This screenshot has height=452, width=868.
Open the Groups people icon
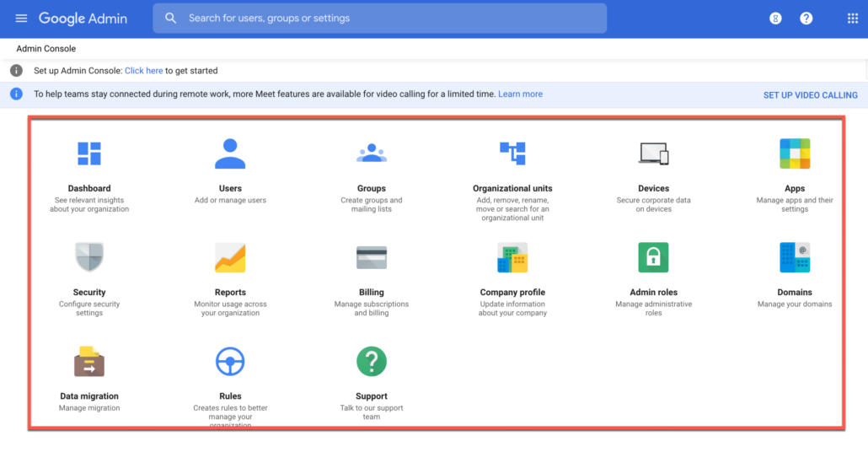(372, 153)
